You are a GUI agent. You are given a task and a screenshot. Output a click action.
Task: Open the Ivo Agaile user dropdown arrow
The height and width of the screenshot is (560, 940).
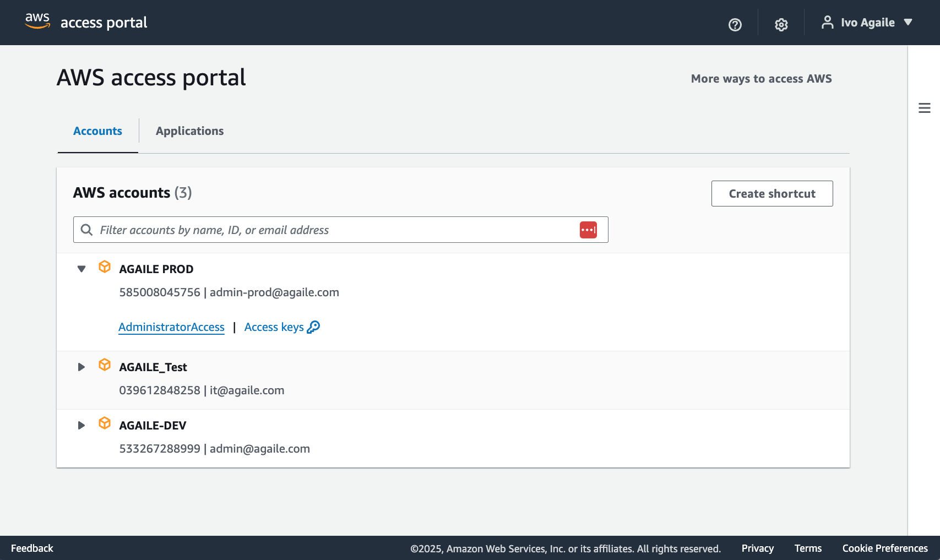pyautogui.click(x=908, y=22)
